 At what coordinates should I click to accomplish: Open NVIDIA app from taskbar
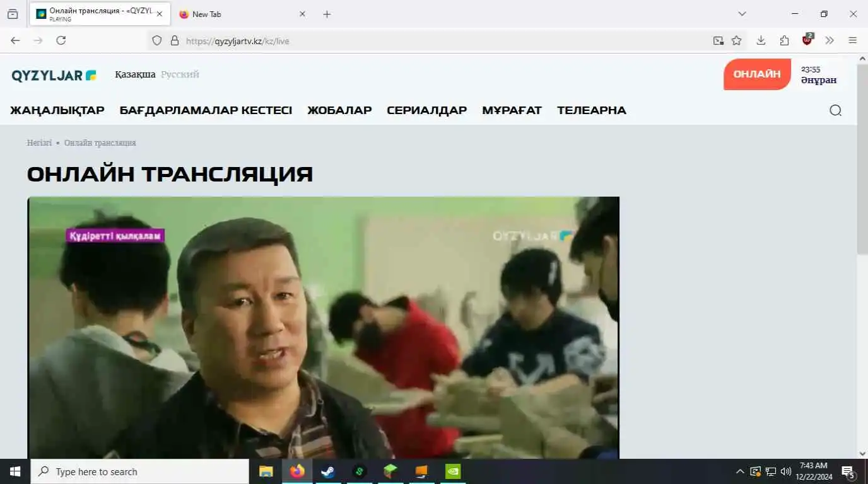[x=453, y=471]
